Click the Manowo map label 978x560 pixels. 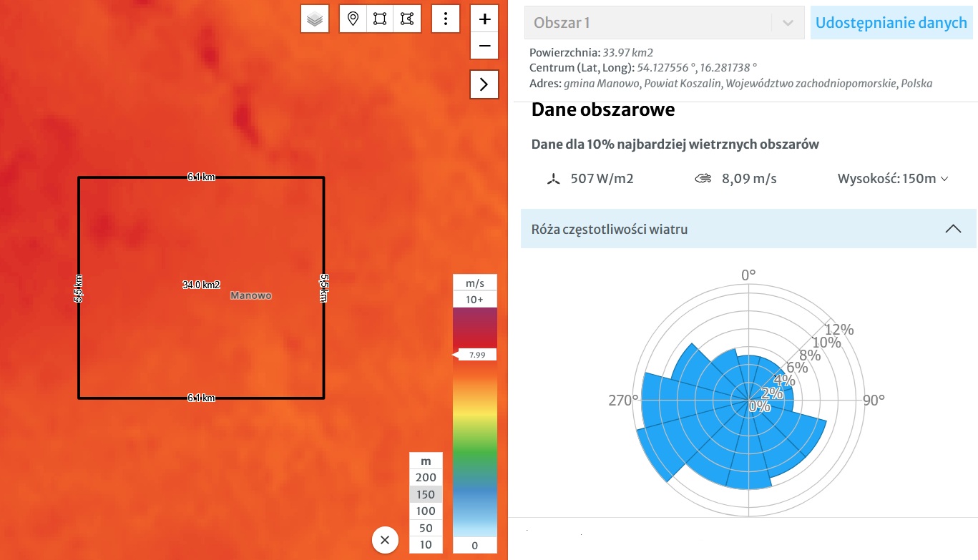(251, 295)
